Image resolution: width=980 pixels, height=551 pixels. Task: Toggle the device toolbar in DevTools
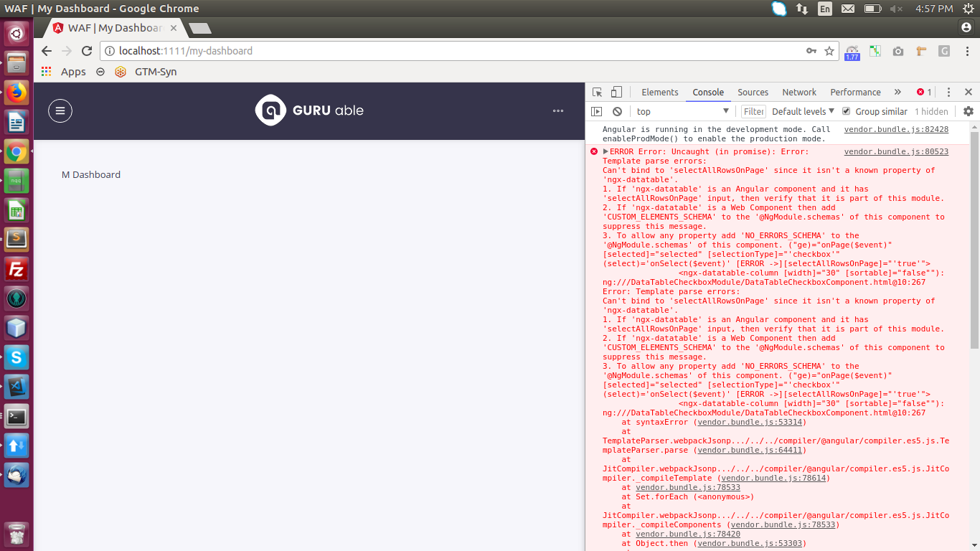point(616,92)
